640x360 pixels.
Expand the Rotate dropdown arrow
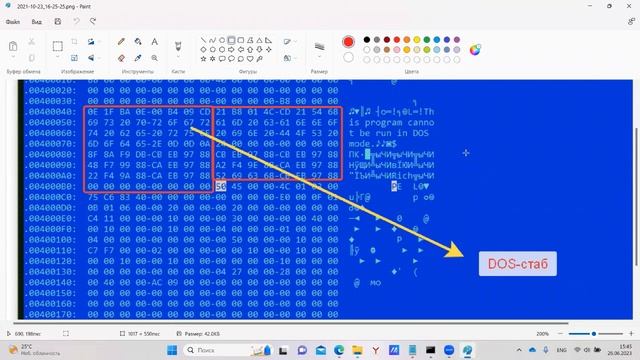point(99,42)
